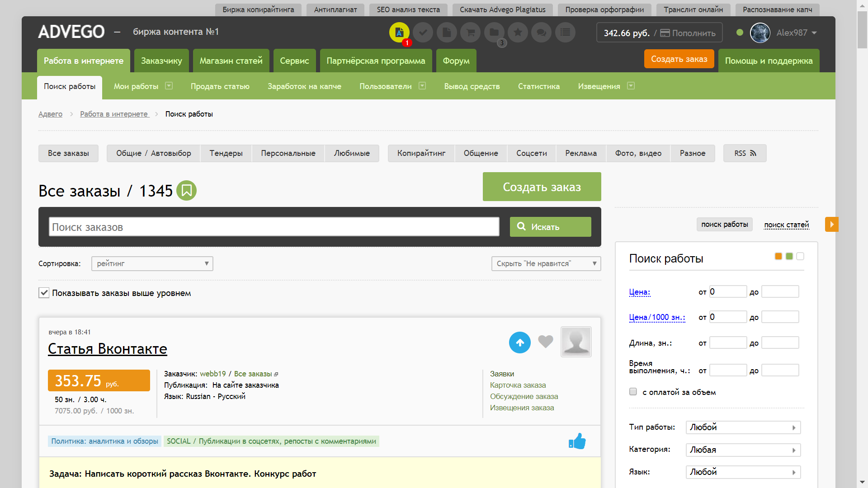Click the Цена от input field
868x488 pixels.
coord(728,292)
